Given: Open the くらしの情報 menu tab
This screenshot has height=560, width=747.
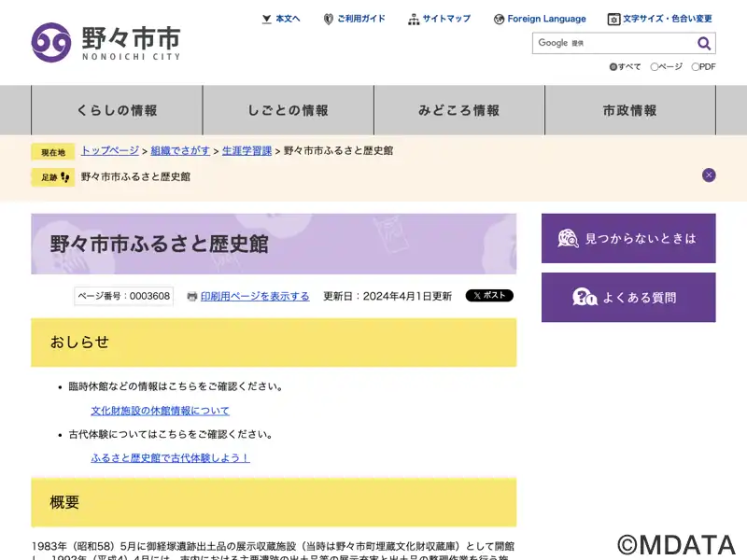Looking at the screenshot, I should click(x=117, y=110).
